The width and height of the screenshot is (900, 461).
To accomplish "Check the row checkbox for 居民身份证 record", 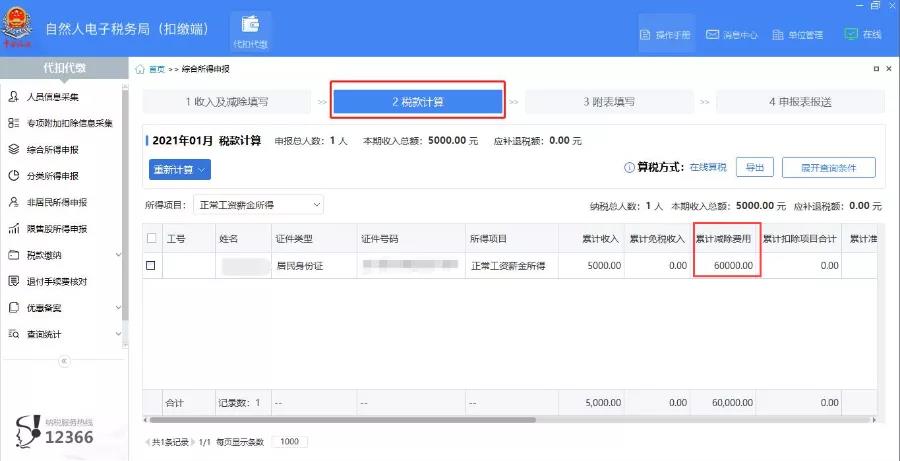I will (x=151, y=266).
